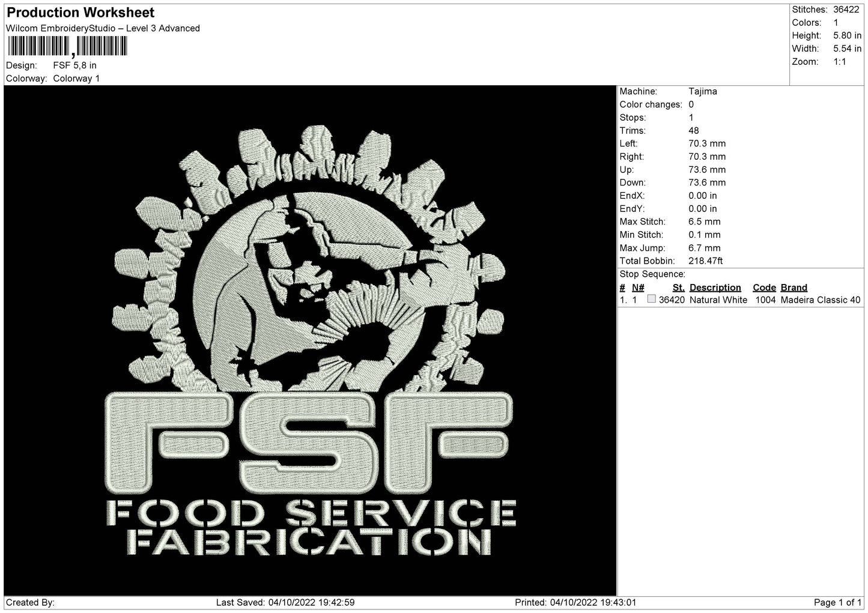
Task: Click the Wilcom EmbroideryStudio – Level 3 Advanced text
Action: pyautogui.click(x=103, y=28)
